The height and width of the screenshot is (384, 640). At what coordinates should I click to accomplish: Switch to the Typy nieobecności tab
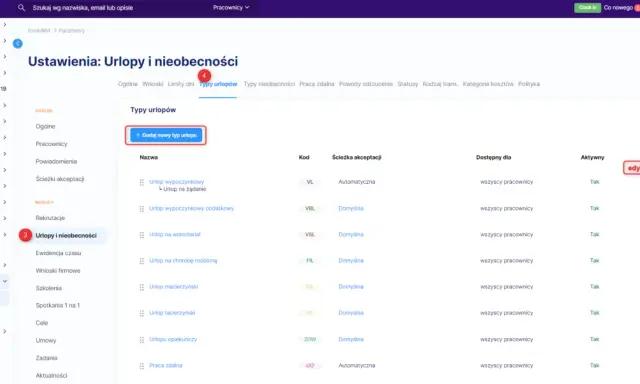tap(269, 84)
